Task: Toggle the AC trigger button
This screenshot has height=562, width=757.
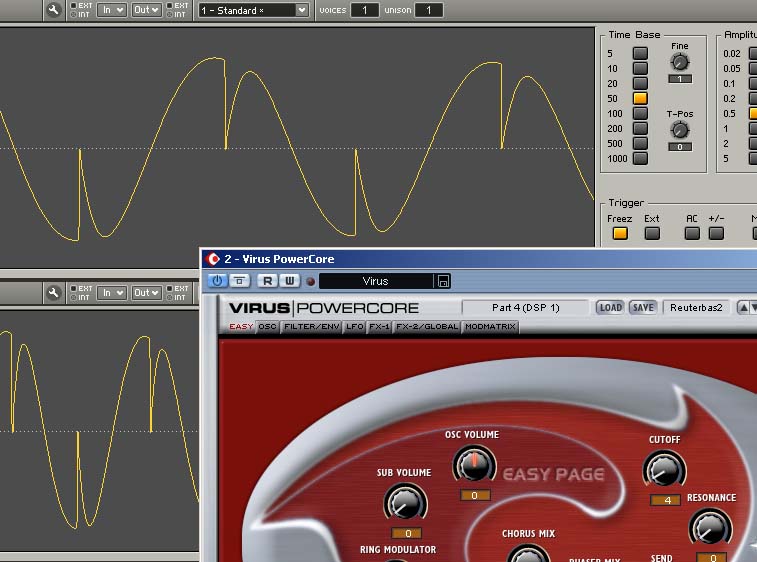Action: 692,234
